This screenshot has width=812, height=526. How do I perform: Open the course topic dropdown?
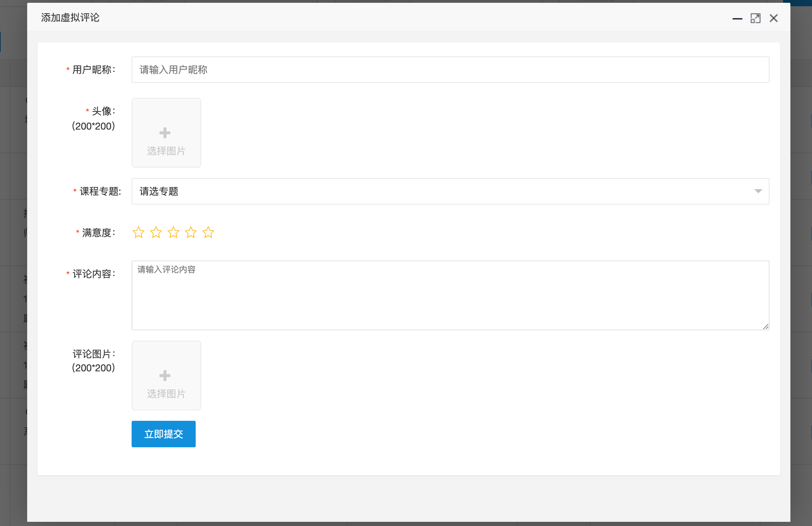450,191
